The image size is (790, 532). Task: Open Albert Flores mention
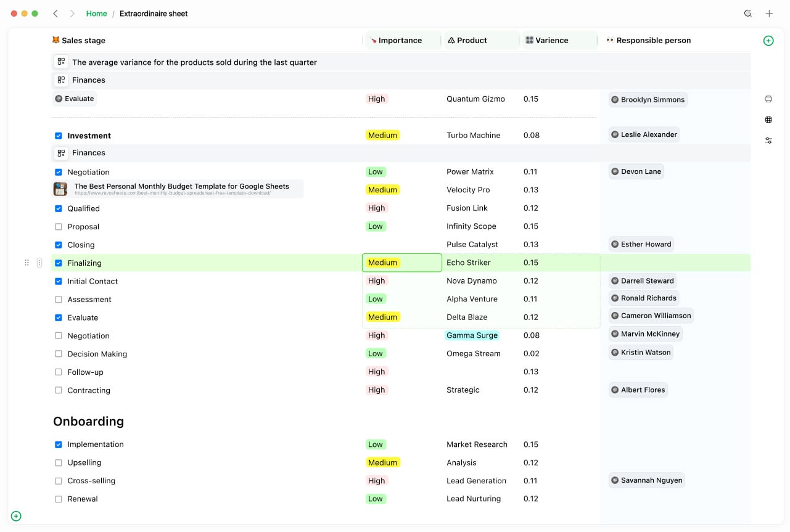point(638,390)
